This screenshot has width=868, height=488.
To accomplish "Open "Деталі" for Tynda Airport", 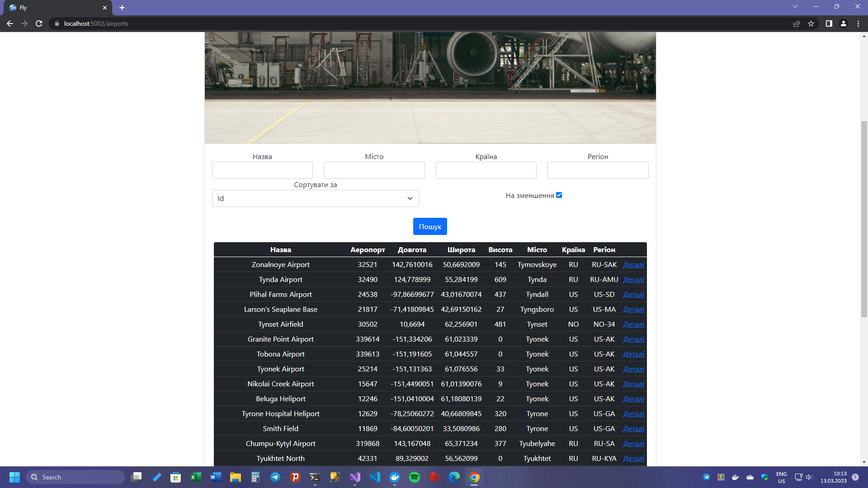I will [x=633, y=280].
